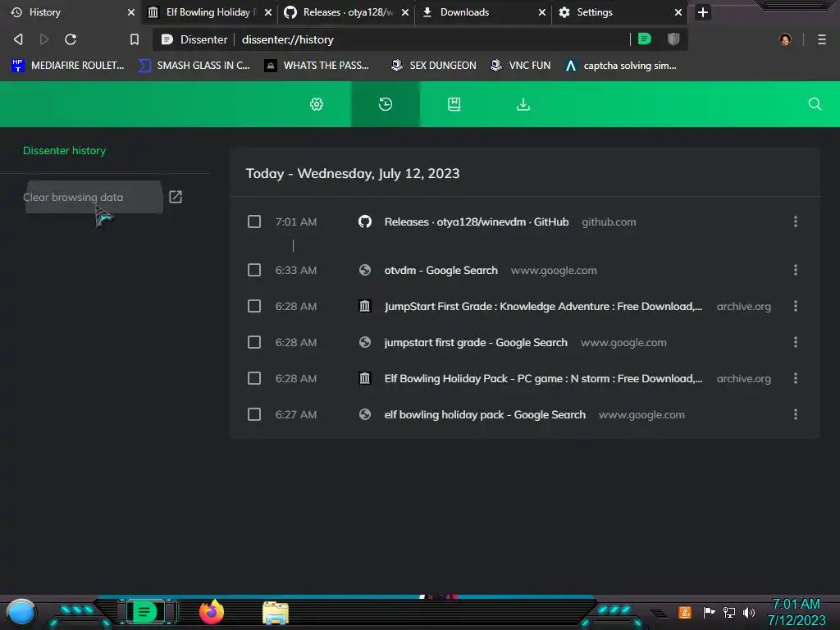Image resolution: width=840 pixels, height=630 pixels.
Task: Open File Explorer from the taskbar
Action: [276, 613]
